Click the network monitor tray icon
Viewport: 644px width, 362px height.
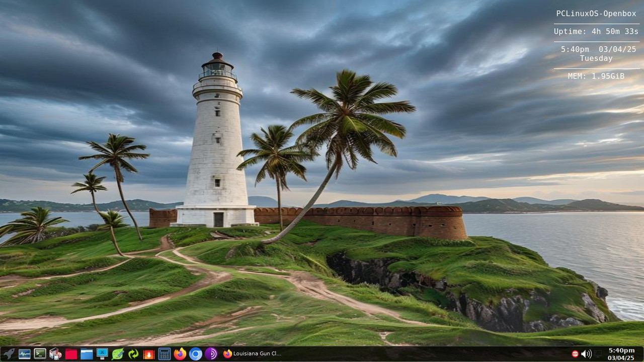point(598,354)
